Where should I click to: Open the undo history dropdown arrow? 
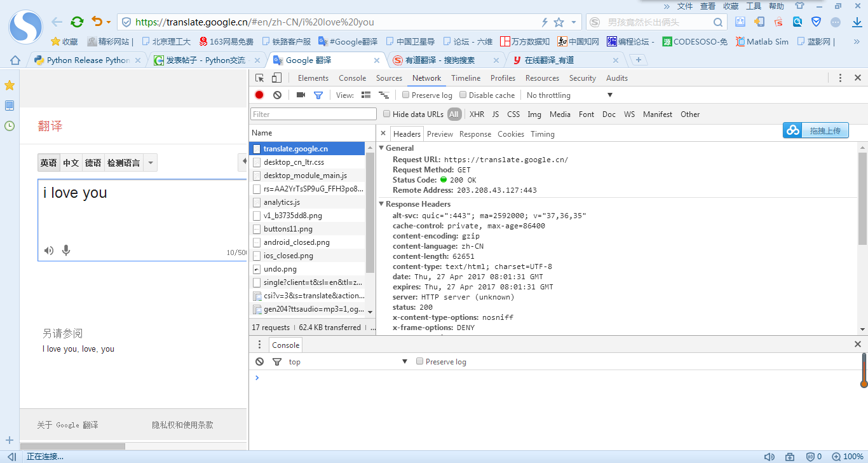108,22
